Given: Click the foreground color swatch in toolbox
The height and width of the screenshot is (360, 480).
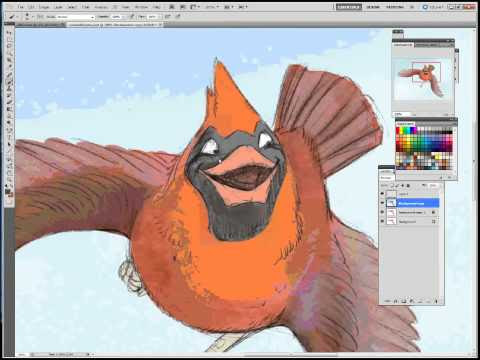Looking at the screenshot, I should [x=8, y=191].
